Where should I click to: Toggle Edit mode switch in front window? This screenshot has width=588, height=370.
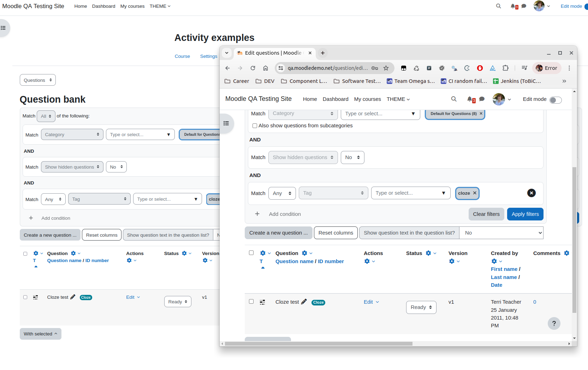click(x=556, y=100)
